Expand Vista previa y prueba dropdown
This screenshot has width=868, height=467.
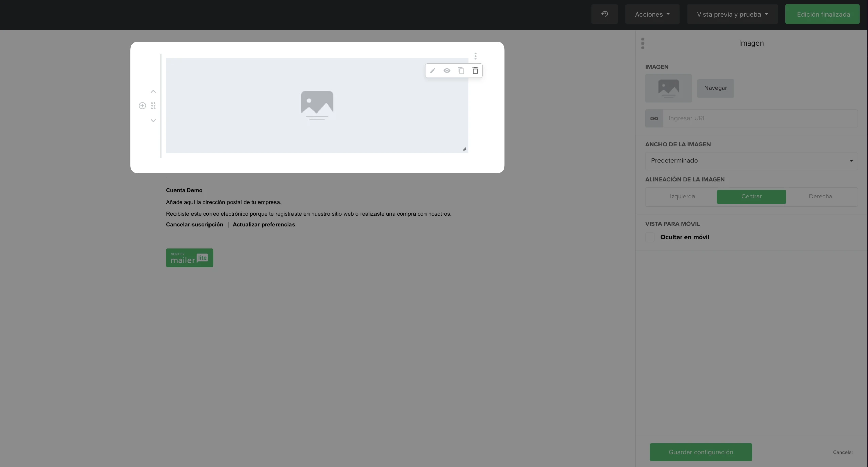[732, 14]
